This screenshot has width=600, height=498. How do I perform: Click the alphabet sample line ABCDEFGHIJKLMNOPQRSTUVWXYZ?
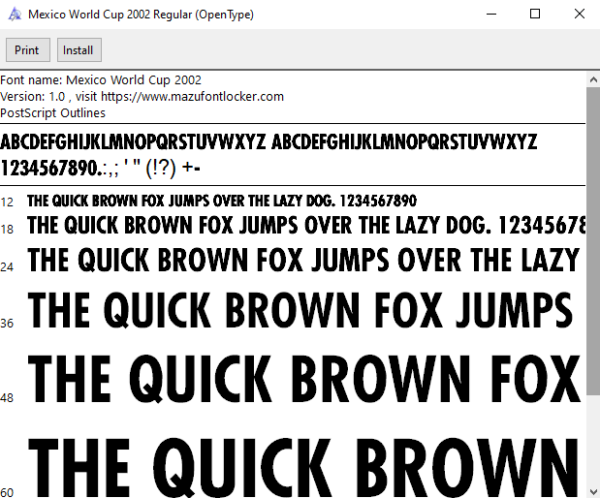pyautogui.click(x=269, y=142)
